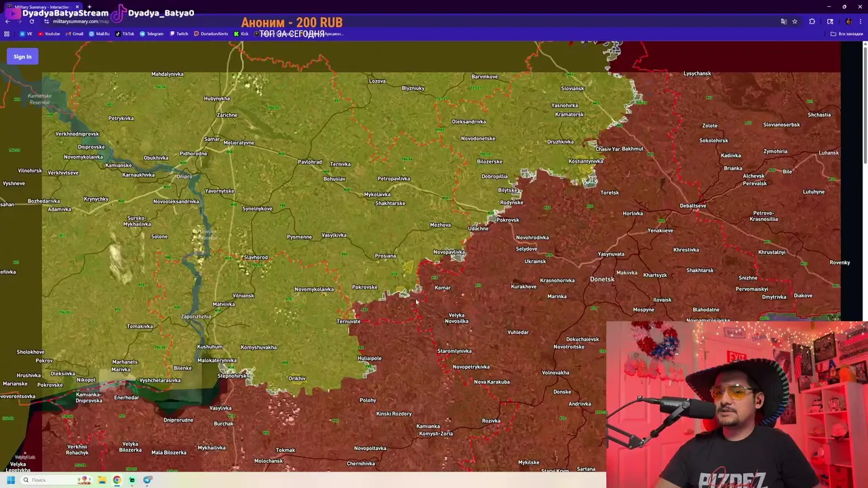The width and height of the screenshot is (868, 488).
Task: Open the Kick bookmark
Action: tap(241, 34)
